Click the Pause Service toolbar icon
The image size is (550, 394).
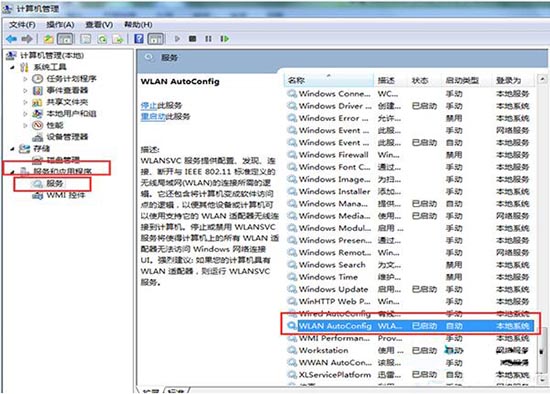click(208, 39)
